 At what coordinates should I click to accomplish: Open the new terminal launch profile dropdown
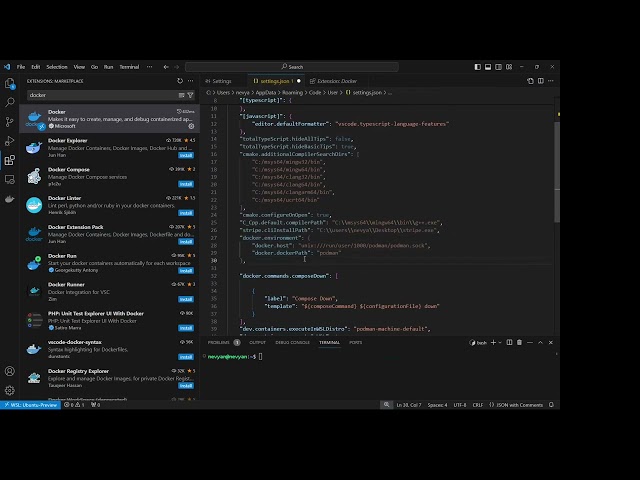[x=500, y=342]
